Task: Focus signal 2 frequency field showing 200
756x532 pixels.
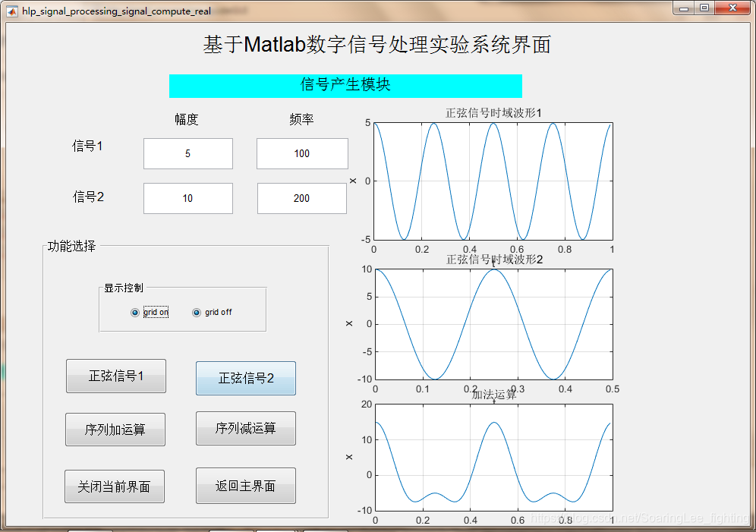Action: click(x=302, y=198)
